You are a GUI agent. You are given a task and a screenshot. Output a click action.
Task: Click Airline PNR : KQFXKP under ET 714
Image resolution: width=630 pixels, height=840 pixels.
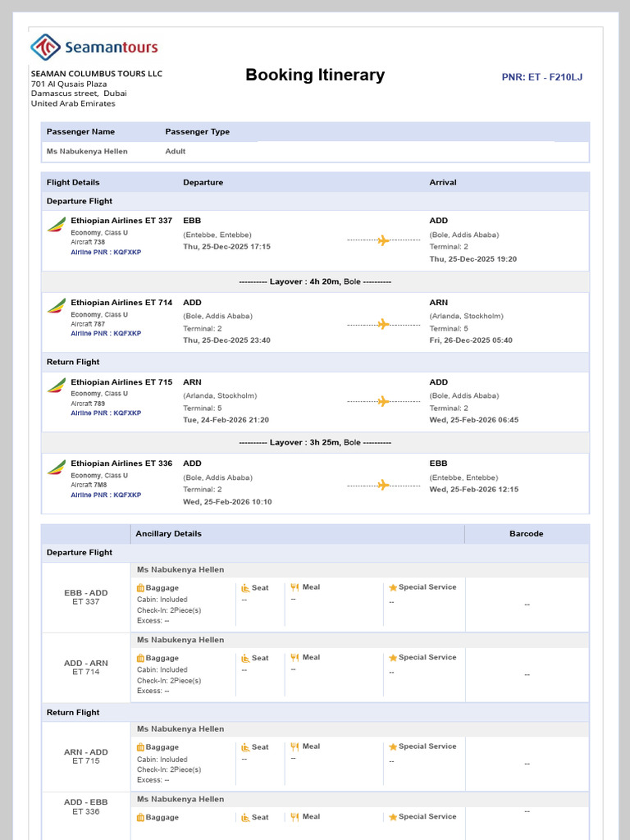coord(106,333)
